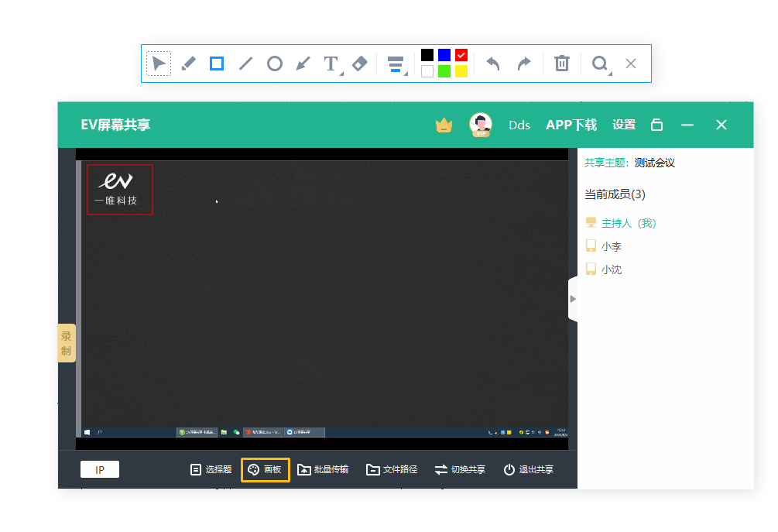The width and height of the screenshot is (778, 532).
Task: Clear annotations with the trash icon
Action: pos(561,63)
